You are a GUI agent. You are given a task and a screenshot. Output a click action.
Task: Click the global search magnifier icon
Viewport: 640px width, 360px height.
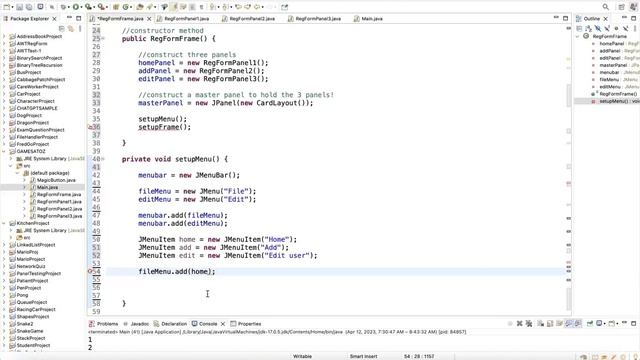tap(606, 7)
